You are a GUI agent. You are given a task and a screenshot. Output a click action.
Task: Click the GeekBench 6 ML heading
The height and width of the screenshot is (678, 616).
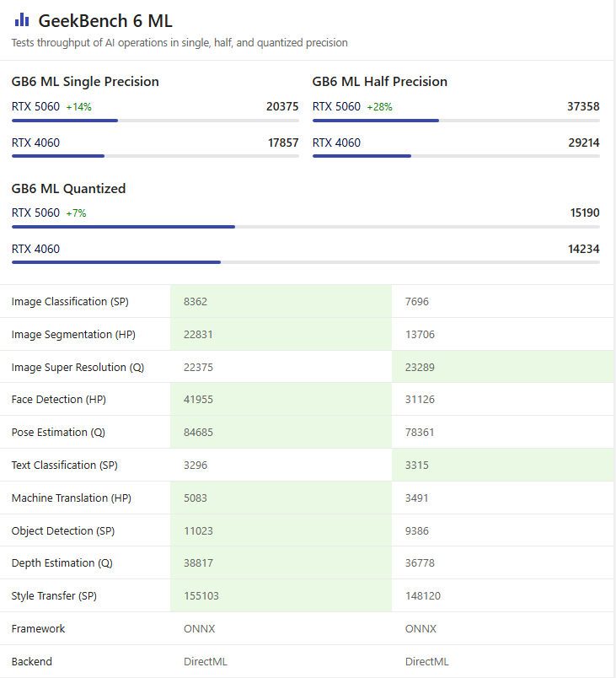[105, 21]
